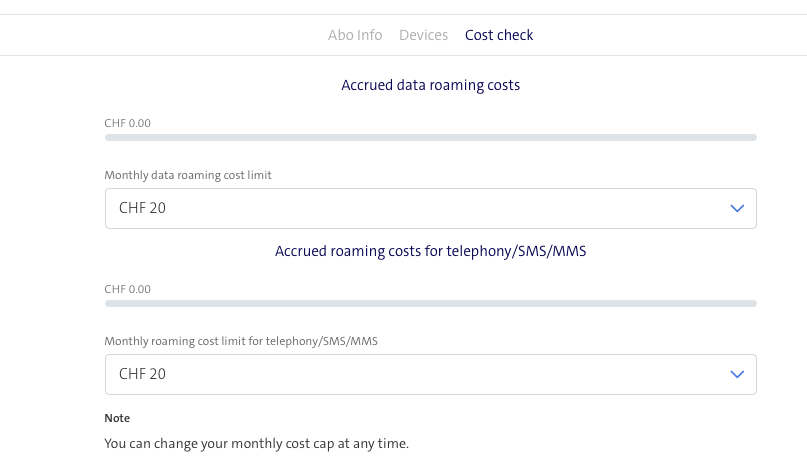
Task: Click the telephony/SMS/MMS accrued costs progress bar
Action: [431, 303]
